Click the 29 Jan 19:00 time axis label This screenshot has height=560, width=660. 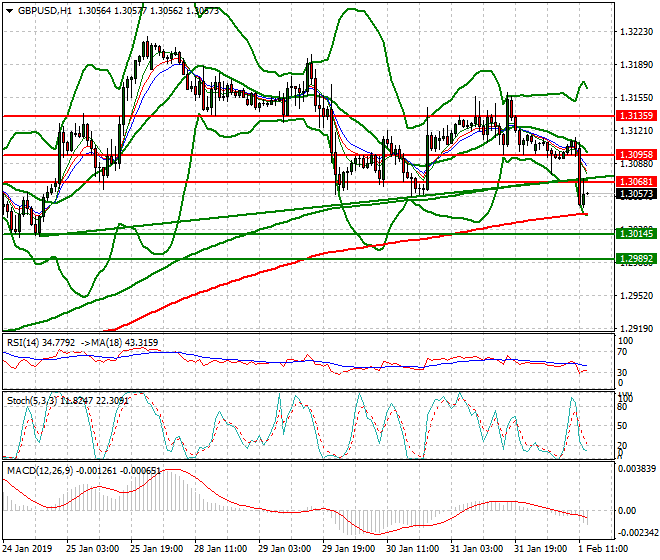350,550
